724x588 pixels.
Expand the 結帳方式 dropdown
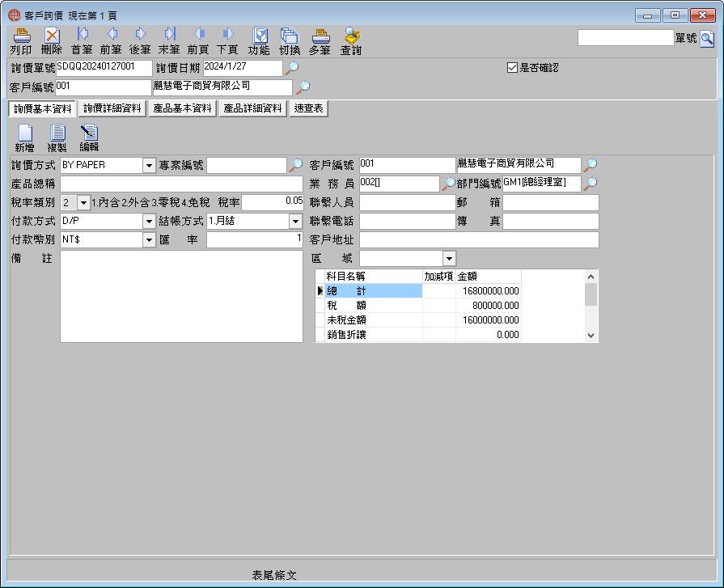pyautogui.click(x=295, y=221)
